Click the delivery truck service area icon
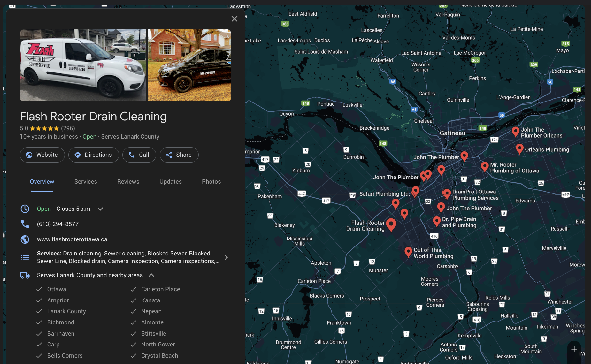 tap(25, 275)
